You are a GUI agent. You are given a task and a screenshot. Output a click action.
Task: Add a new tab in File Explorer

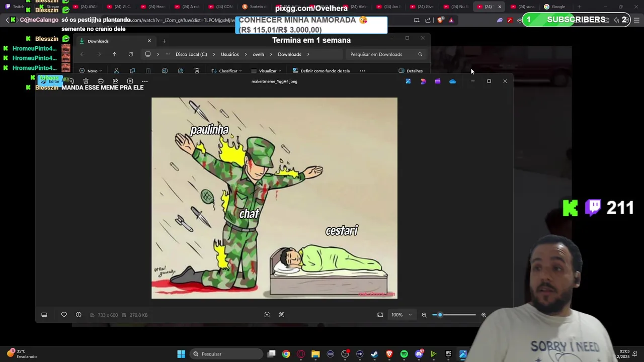[164, 41]
